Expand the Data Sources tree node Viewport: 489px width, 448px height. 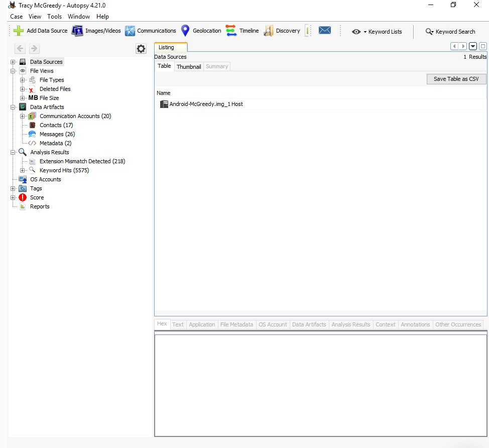pos(13,62)
